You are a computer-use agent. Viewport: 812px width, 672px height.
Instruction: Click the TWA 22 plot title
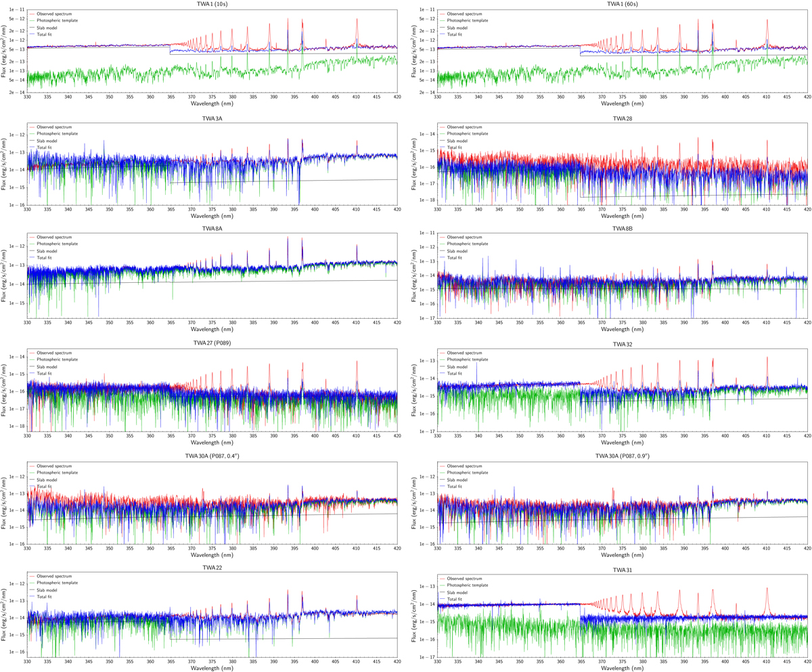tap(212, 568)
